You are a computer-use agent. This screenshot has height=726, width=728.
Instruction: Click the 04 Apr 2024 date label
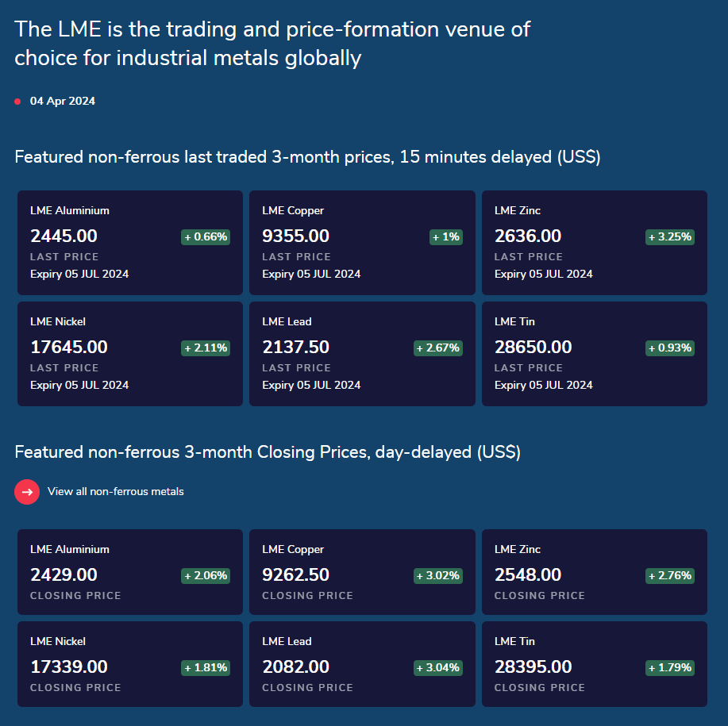tap(63, 101)
